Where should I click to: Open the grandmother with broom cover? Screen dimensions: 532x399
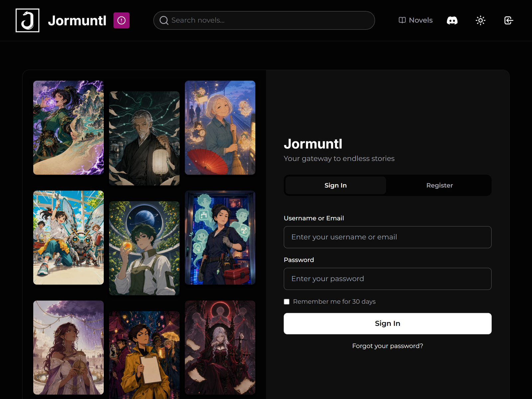pyautogui.click(x=220, y=128)
